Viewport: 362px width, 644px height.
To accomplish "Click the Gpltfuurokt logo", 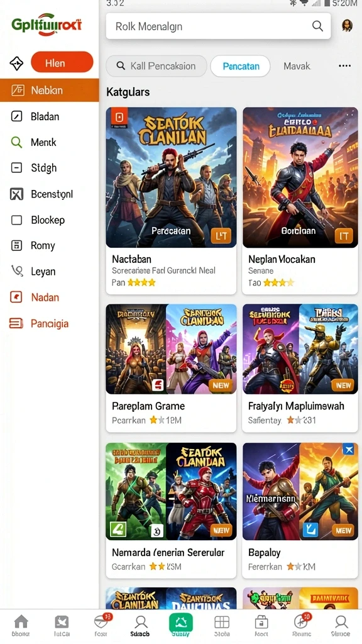I will pyautogui.click(x=47, y=25).
